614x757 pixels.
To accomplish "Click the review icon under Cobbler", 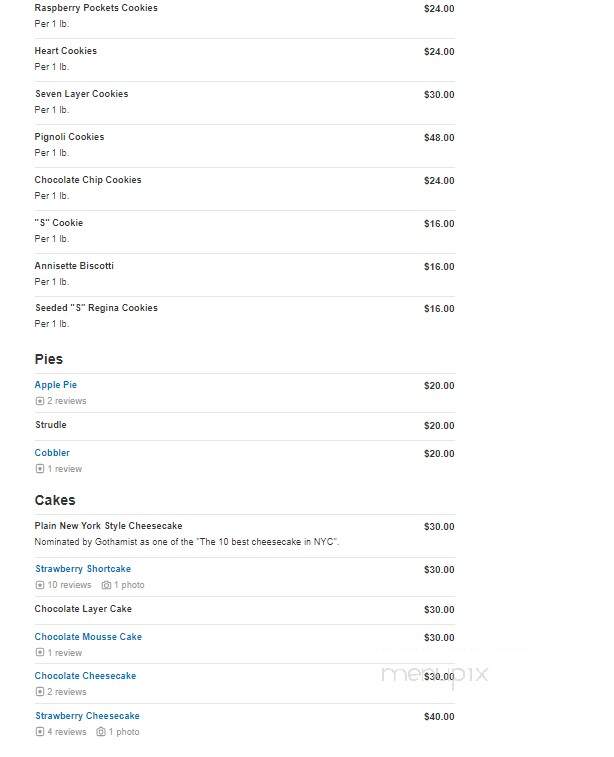I will pos(40,468).
